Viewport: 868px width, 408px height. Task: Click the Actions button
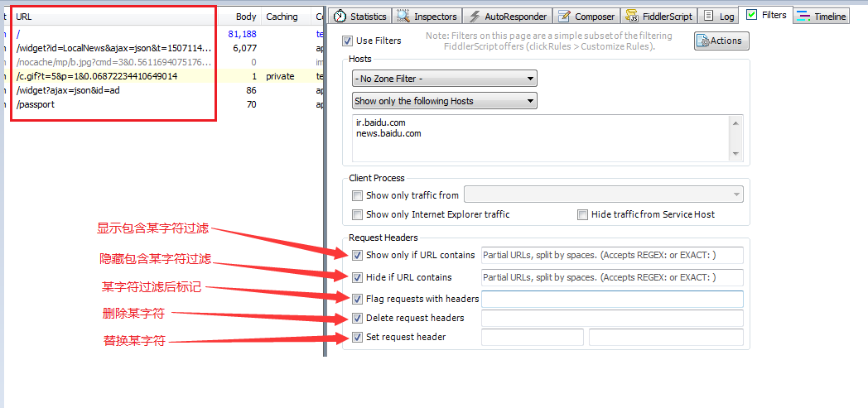point(721,41)
